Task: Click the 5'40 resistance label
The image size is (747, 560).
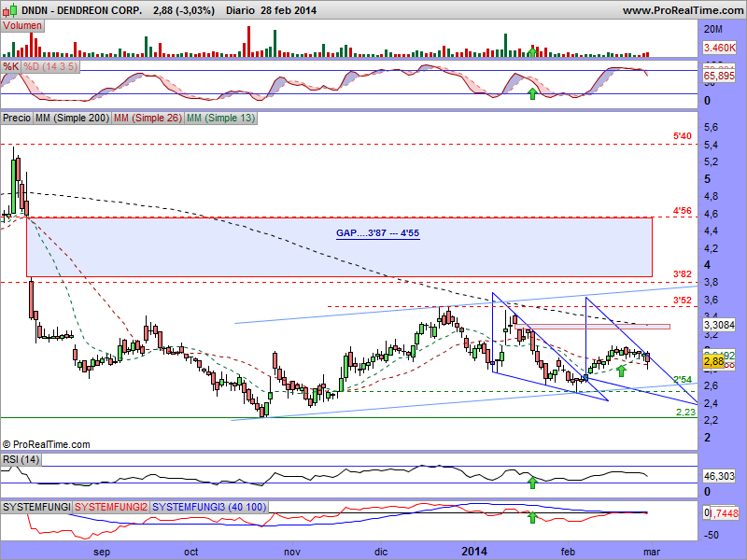Action: tap(683, 136)
